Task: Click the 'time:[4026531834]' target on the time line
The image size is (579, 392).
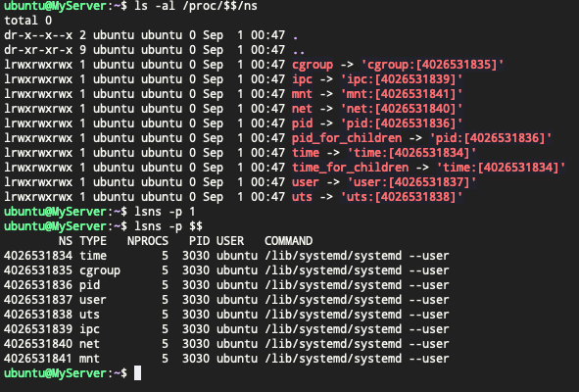Action: pos(411,153)
